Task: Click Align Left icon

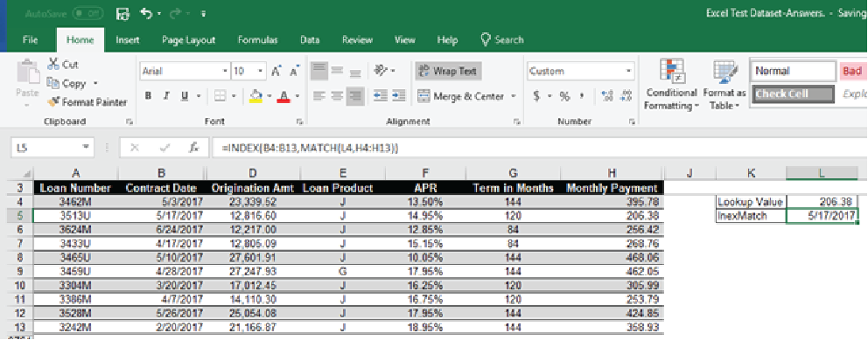Action: point(318,96)
